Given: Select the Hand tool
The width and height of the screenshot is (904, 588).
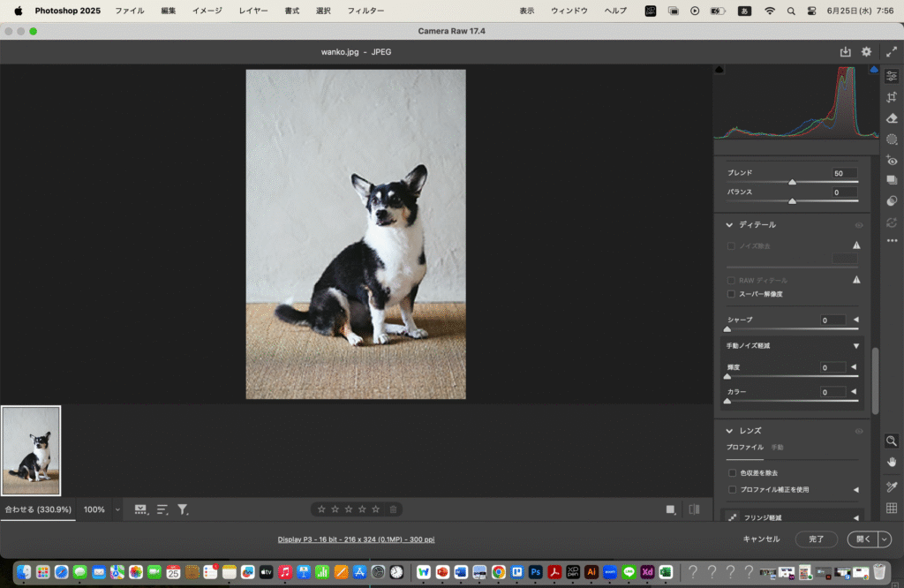Looking at the screenshot, I should point(892,463).
